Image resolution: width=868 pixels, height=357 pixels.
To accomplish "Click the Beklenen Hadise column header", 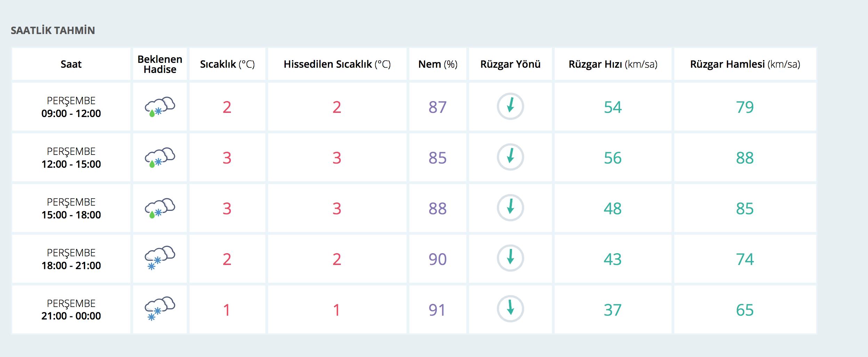I will pyautogui.click(x=160, y=64).
